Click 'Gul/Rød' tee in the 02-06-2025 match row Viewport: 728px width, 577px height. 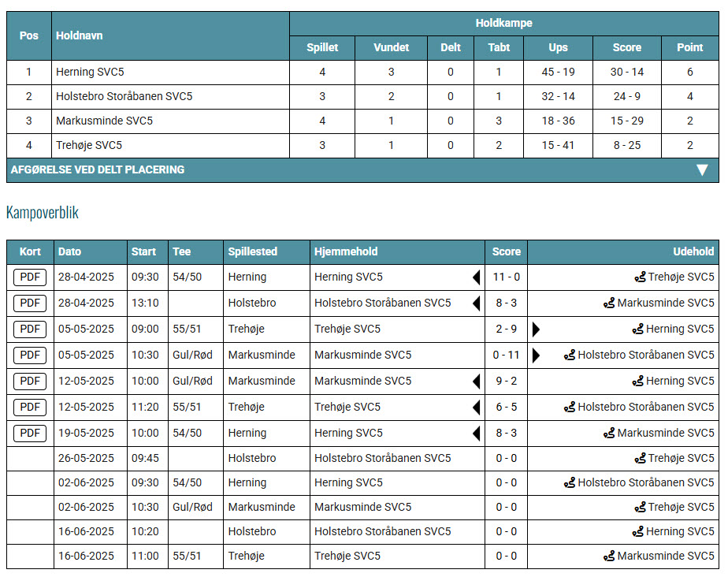coord(193,508)
